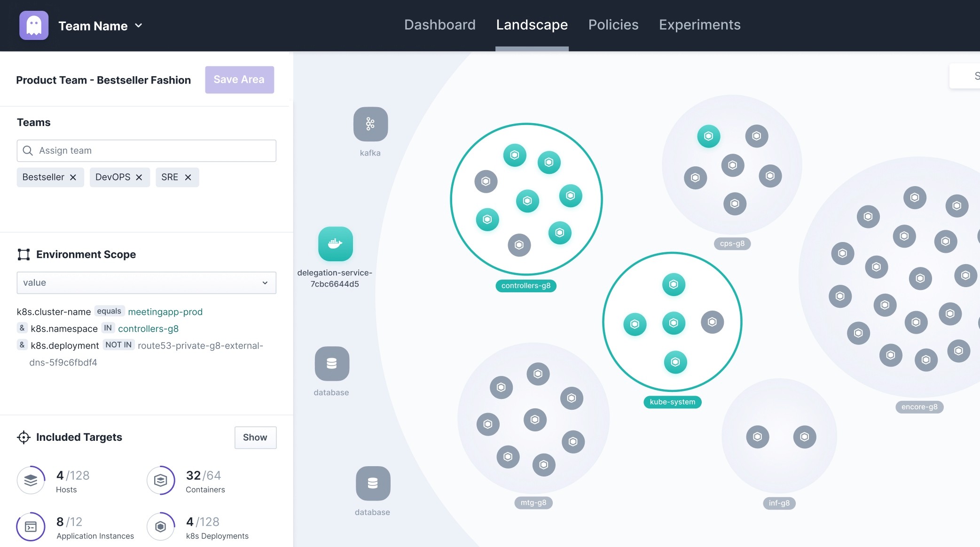Click the mtg-g8 cluster label

point(533,502)
